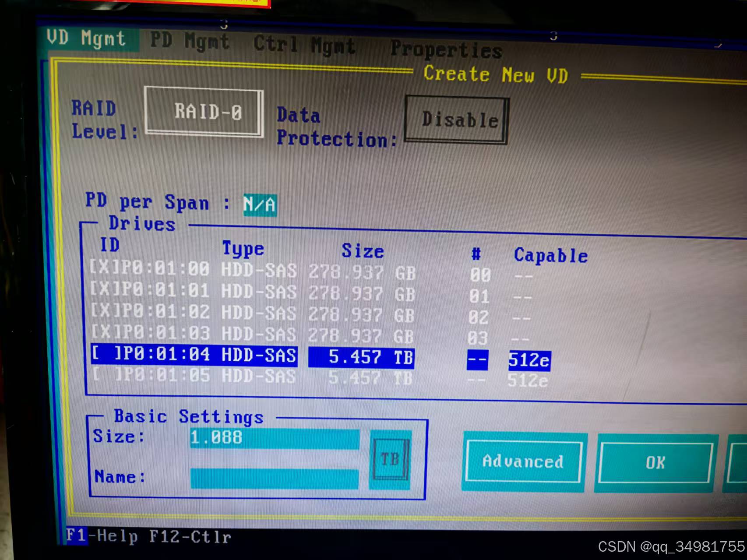Switch to the VD Mgmt tab
Viewport: 747px width, 560px height.
86,39
